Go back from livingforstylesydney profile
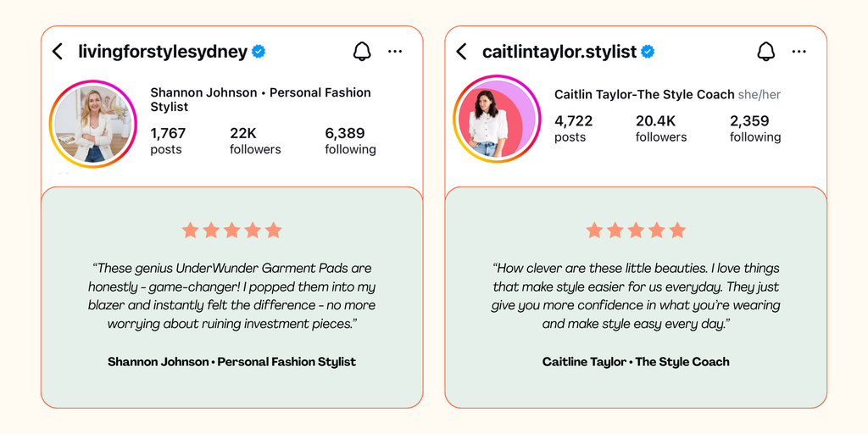The height and width of the screenshot is (434, 868). 58,52
